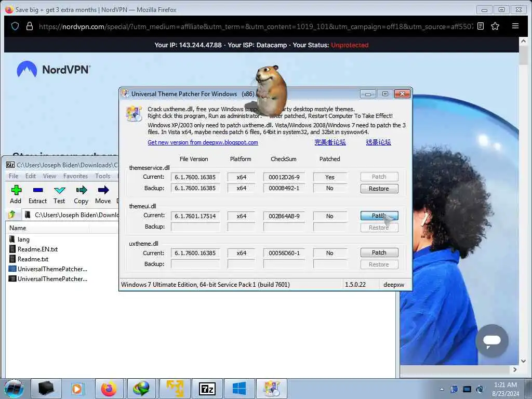This screenshot has height=399, width=532.
Task: Open the 7-Zip File menu
Action: (x=14, y=176)
